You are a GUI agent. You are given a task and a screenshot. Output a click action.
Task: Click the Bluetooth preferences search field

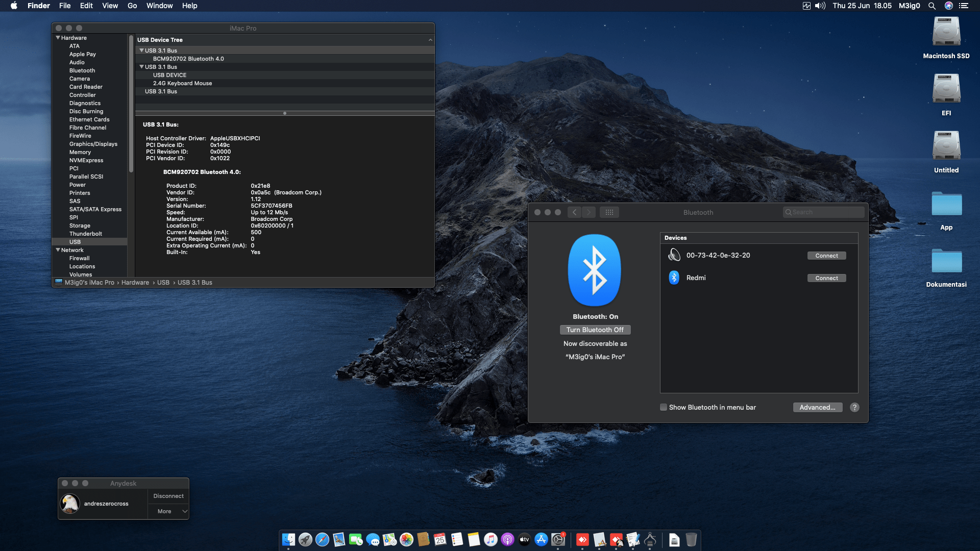(x=823, y=212)
